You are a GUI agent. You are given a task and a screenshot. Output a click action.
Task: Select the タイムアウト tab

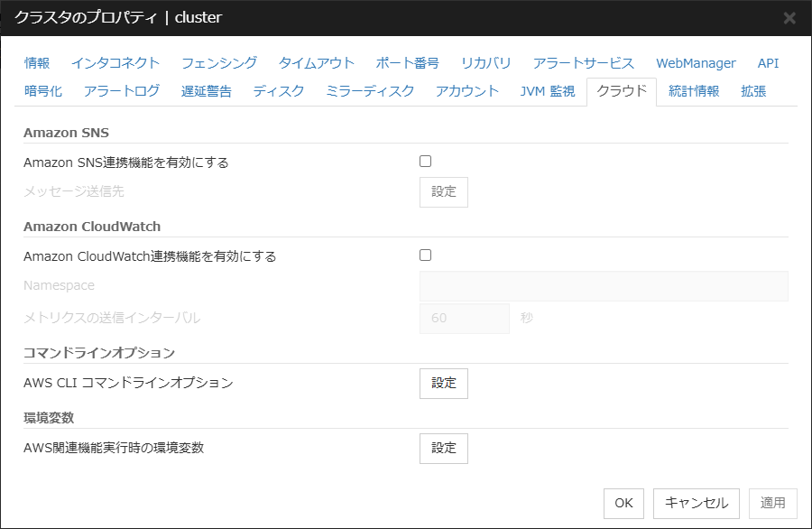pos(317,63)
